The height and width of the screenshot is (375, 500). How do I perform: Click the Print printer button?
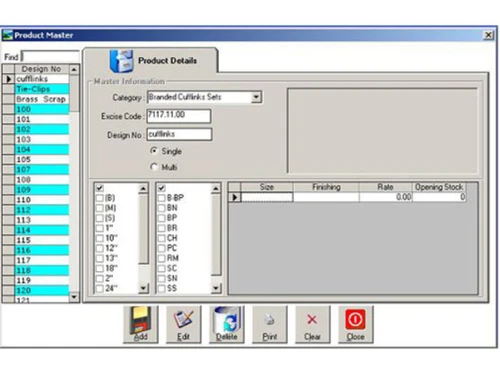click(x=270, y=324)
